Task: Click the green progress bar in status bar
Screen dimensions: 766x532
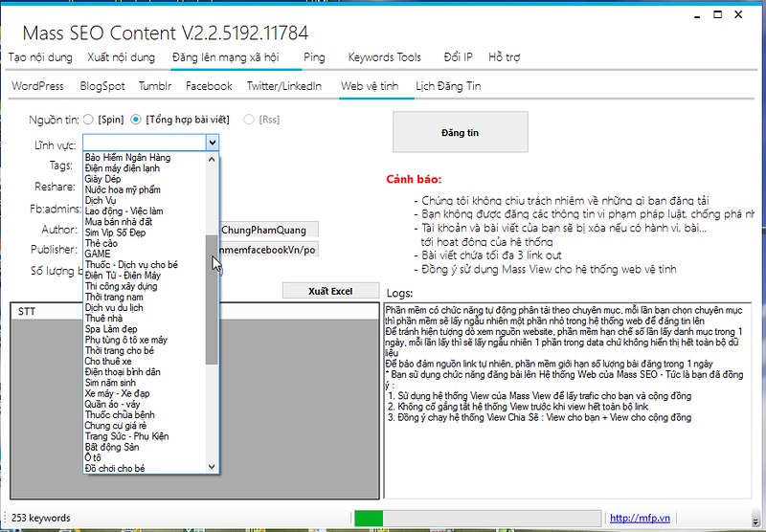Action: [x=369, y=519]
